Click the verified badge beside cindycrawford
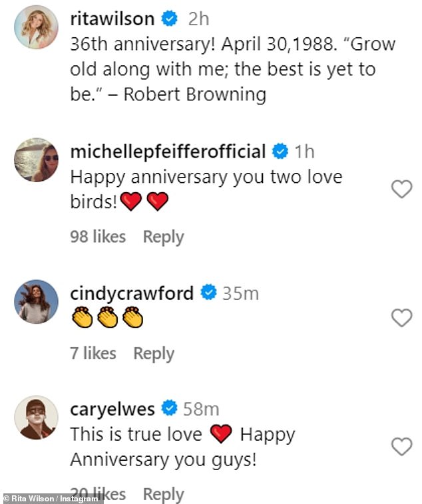The image size is (422, 504). pos(209,293)
